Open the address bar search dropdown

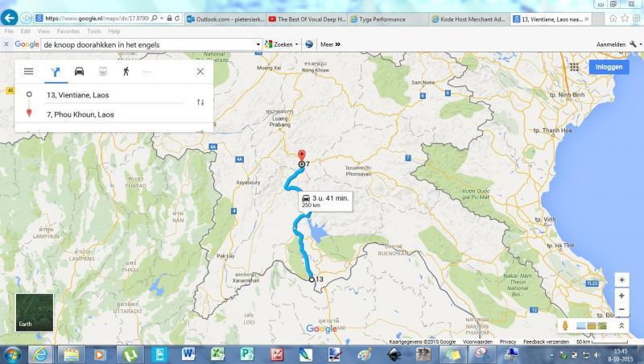(162, 19)
